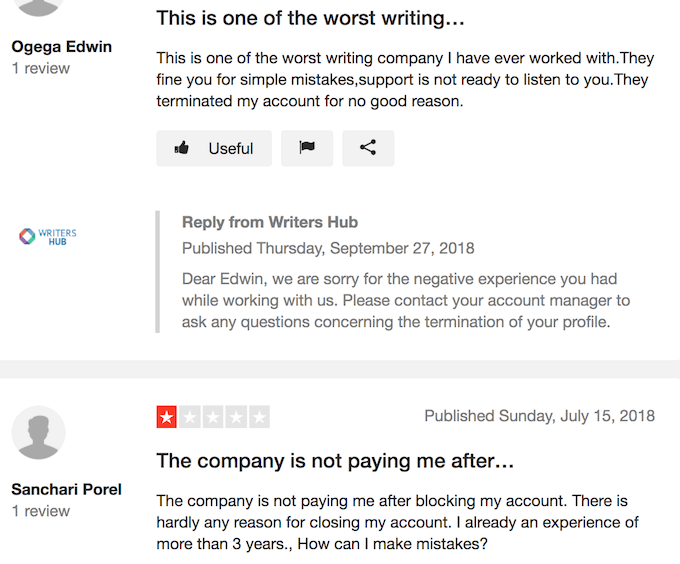
Task: Click the Writers Hub logo
Action: pos(48,237)
